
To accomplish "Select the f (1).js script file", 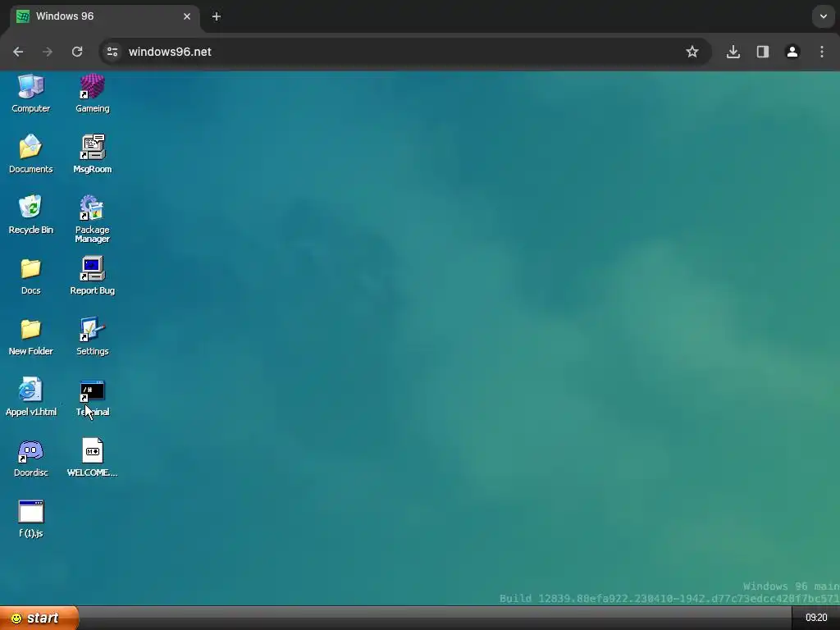I will tap(30, 518).
